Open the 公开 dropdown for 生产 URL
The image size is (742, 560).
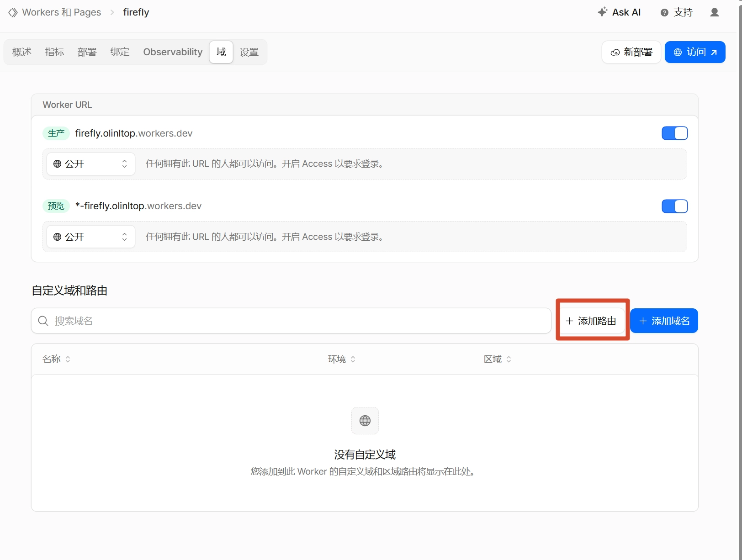tap(91, 164)
